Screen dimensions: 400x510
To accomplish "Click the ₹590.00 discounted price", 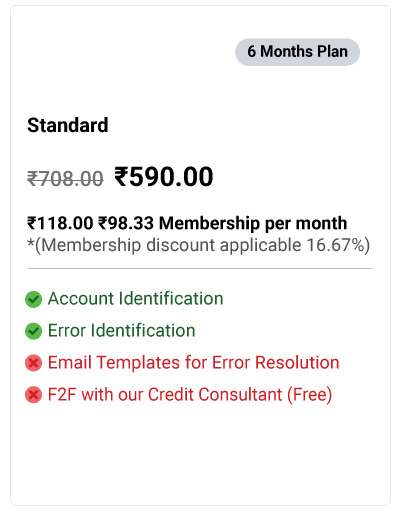I will point(164,177).
